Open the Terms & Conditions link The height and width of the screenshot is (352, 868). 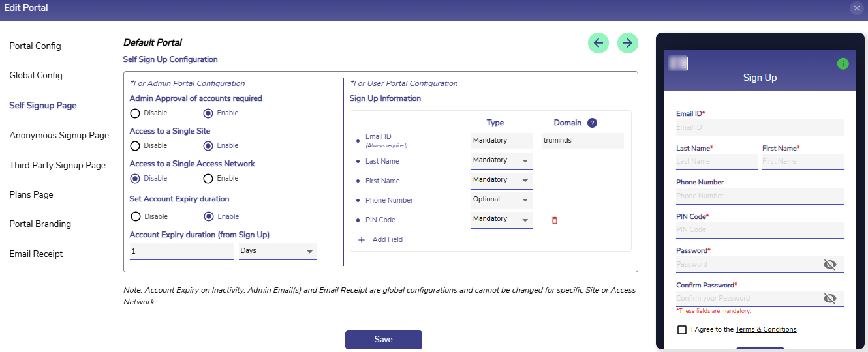click(766, 330)
